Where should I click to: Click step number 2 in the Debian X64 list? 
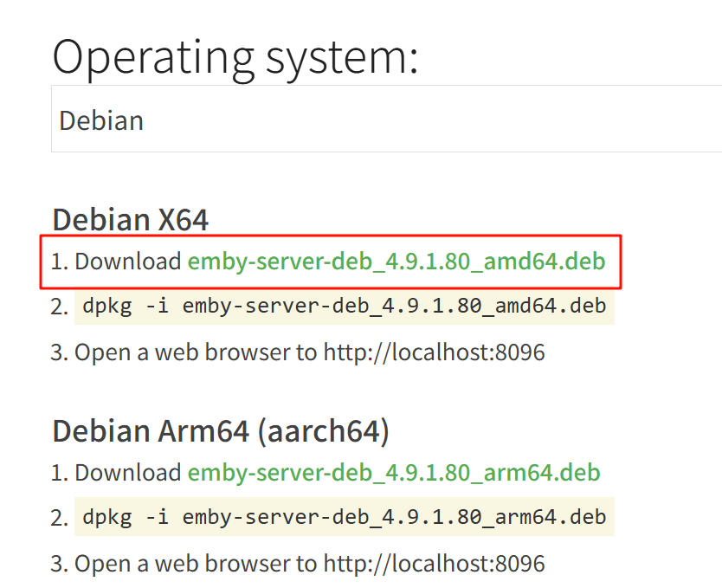(58, 307)
